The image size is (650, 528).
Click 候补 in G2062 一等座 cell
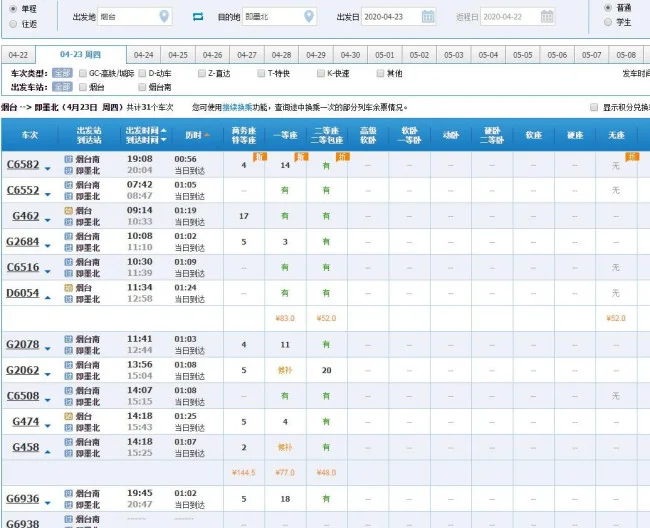click(x=285, y=370)
